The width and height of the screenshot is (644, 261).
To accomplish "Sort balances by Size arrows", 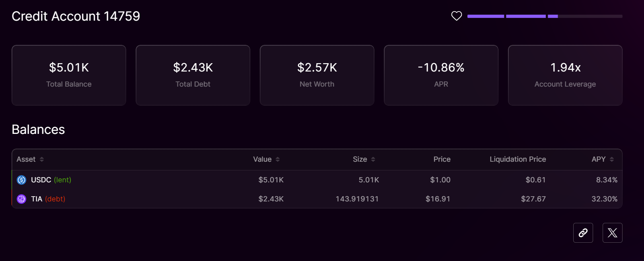I will [373, 159].
